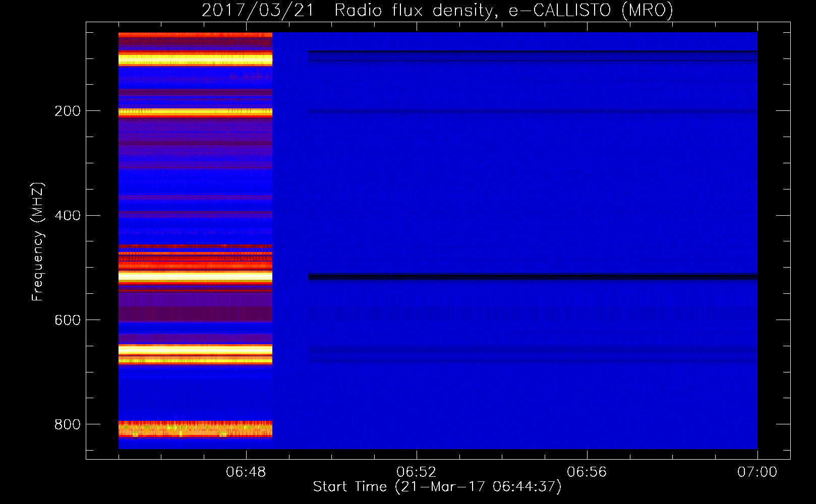Click the 600 frequency tick label
816x504 pixels.
(68, 320)
